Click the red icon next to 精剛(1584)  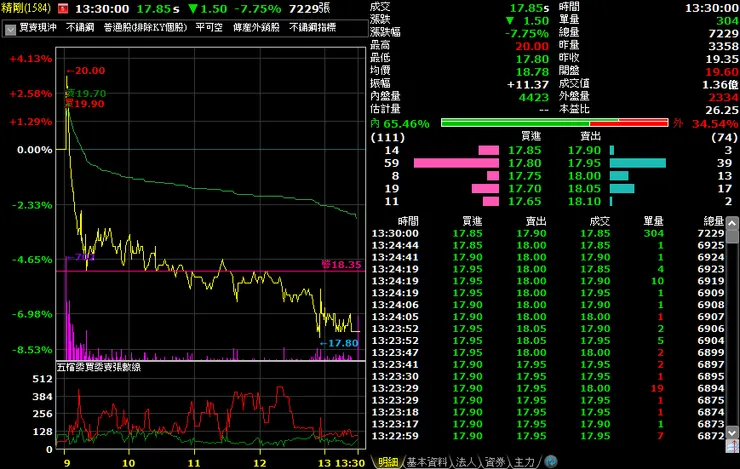pos(63,8)
